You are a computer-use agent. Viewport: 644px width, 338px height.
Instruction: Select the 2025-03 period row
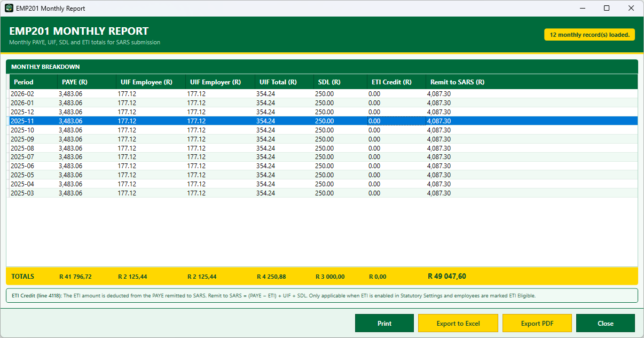click(324, 193)
